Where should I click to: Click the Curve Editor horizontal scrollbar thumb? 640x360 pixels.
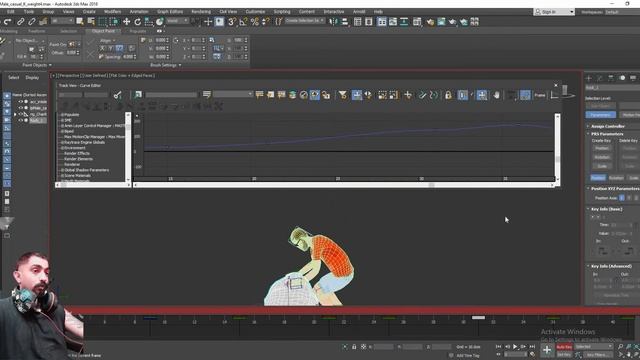click(x=431, y=185)
